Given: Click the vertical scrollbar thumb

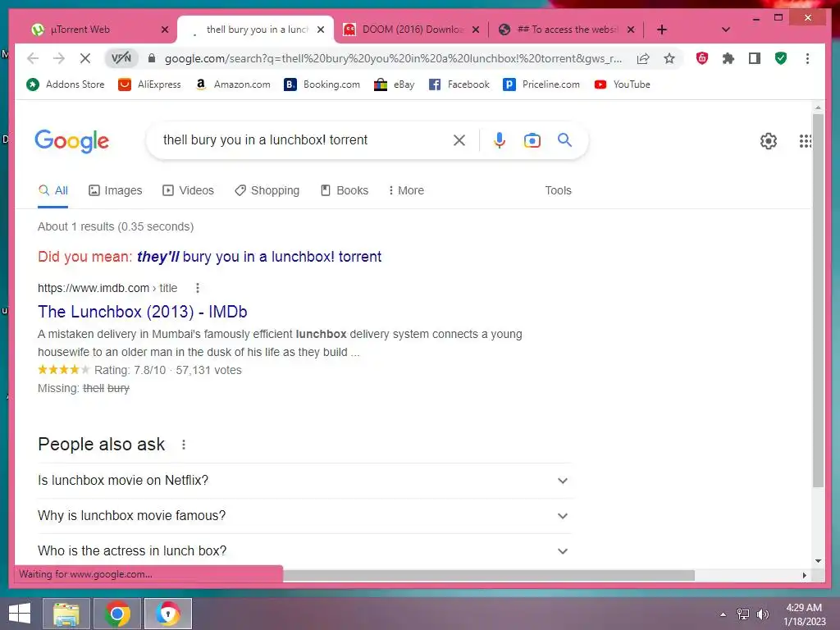Looking at the screenshot, I should pos(818,300).
